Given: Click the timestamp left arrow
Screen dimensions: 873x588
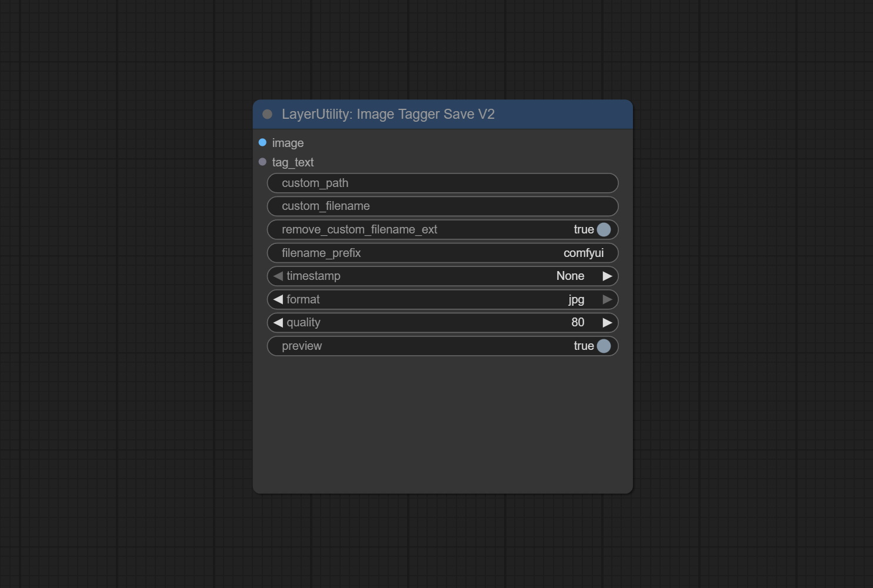Looking at the screenshot, I should click(x=278, y=276).
